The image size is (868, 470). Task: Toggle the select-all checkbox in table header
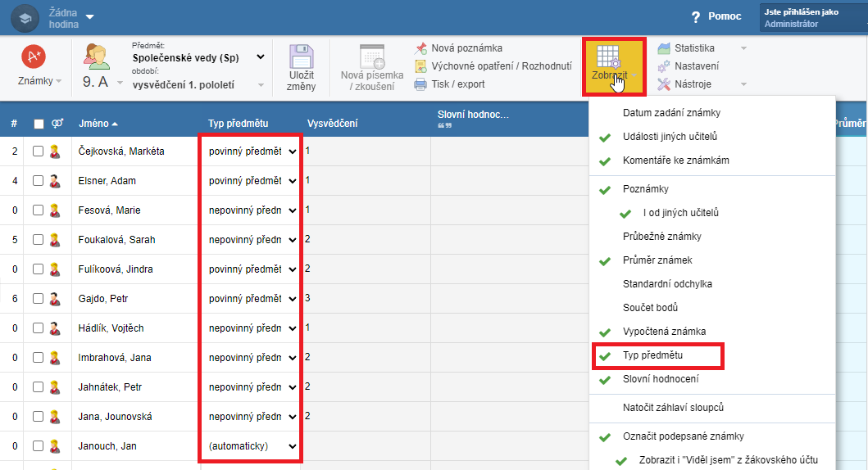[x=39, y=124]
